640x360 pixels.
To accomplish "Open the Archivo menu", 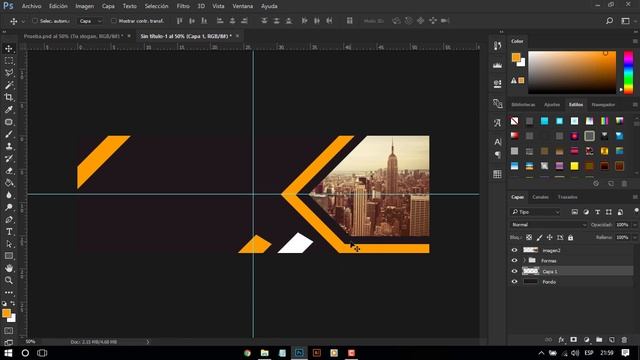I will pos(31,6).
